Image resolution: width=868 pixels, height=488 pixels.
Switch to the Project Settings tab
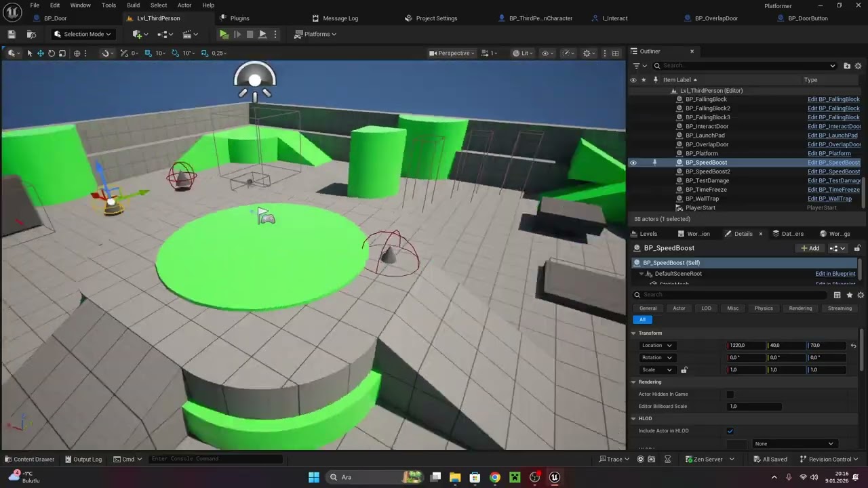pos(436,18)
